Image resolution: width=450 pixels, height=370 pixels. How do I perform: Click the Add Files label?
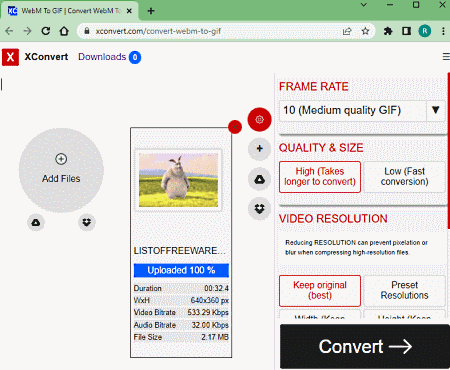[61, 179]
